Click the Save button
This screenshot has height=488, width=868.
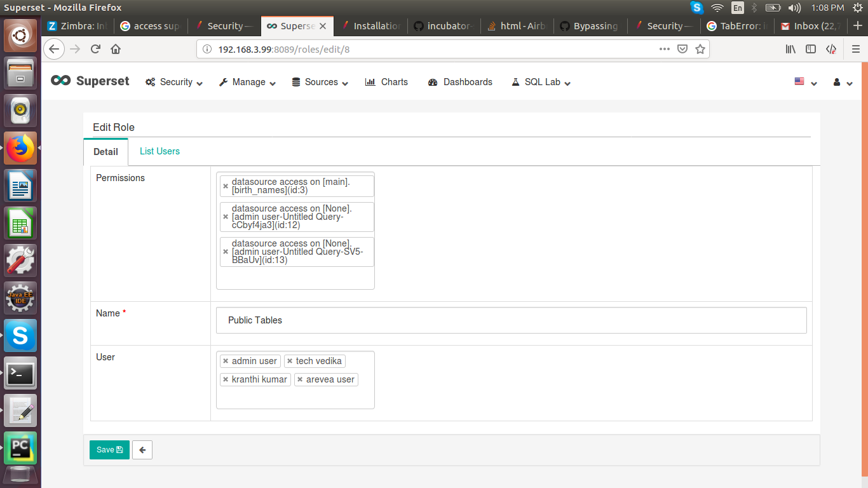(x=109, y=449)
